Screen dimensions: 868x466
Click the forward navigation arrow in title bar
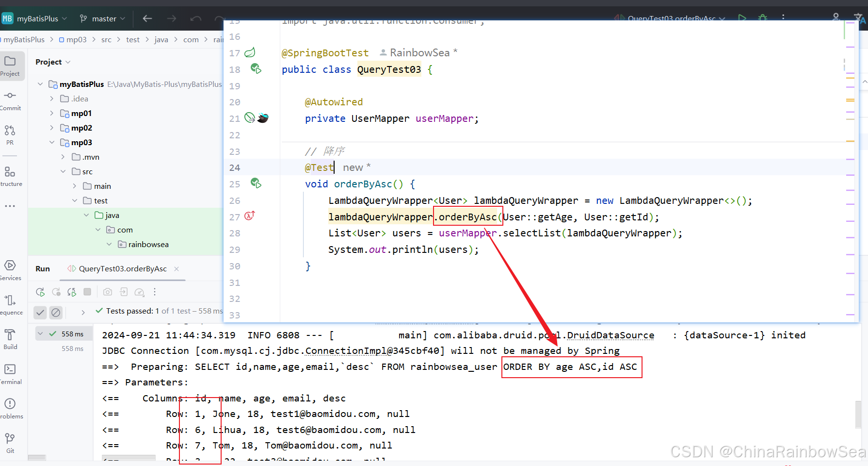click(x=172, y=18)
